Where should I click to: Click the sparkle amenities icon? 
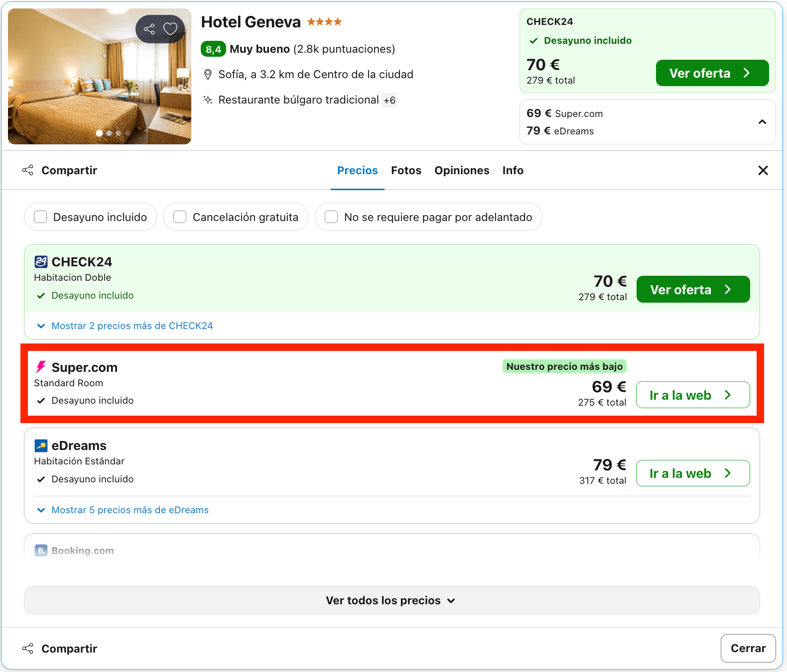tap(208, 100)
